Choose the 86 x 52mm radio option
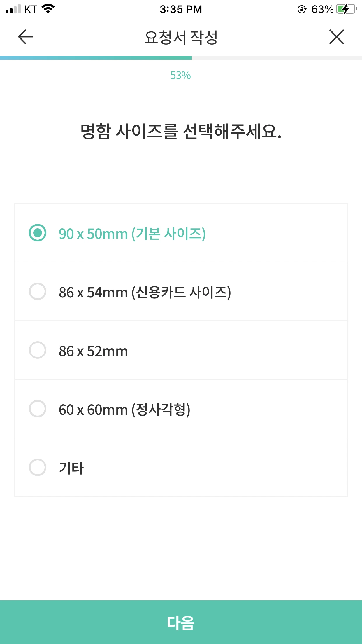 tap(38, 350)
